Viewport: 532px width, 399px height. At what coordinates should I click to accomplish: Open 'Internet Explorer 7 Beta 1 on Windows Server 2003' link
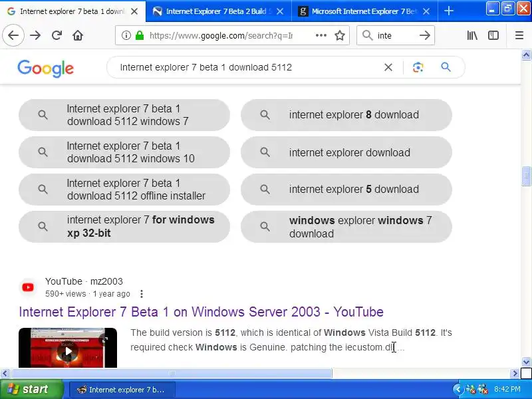201,312
